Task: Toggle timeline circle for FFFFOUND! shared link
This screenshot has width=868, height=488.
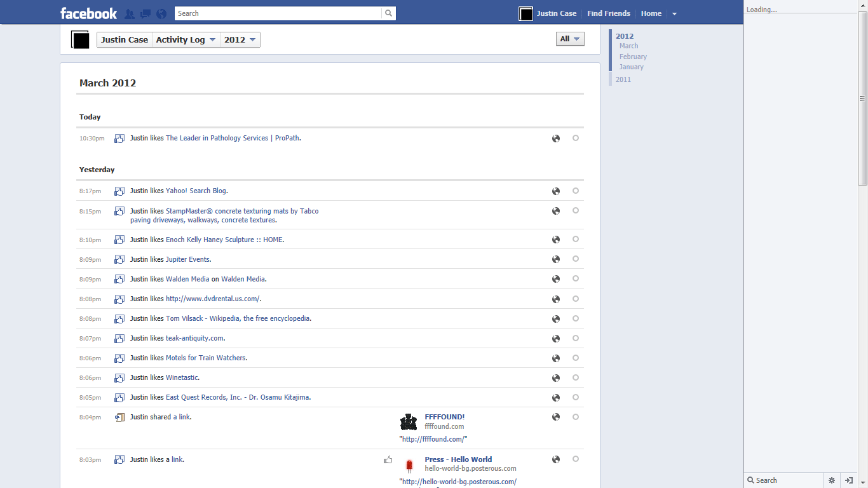Action: click(576, 417)
